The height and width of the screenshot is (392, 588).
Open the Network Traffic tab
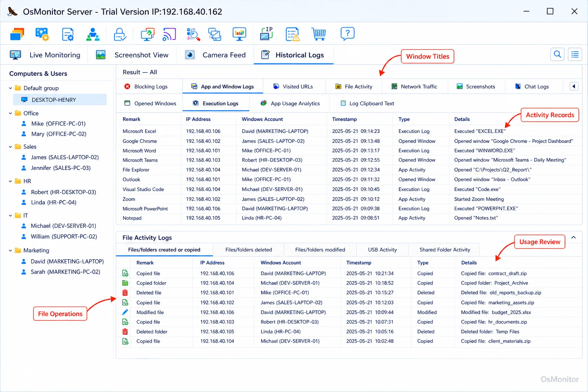tap(414, 87)
